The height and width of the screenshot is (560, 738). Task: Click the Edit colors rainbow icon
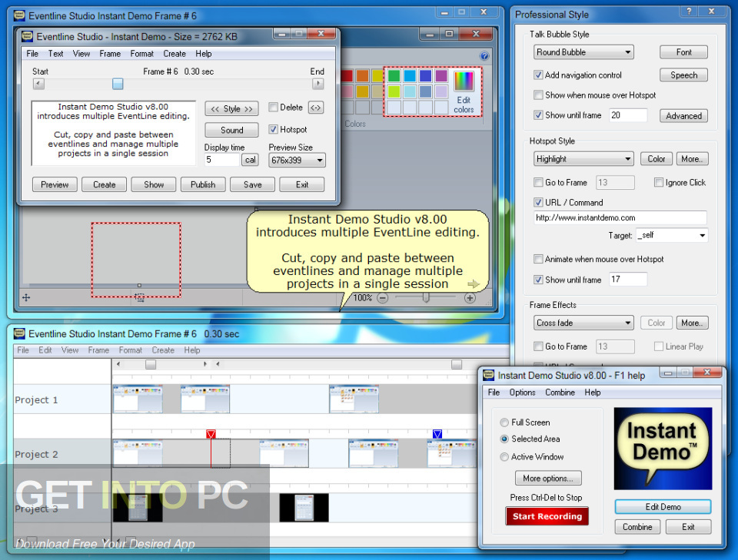(x=463, y=81)
